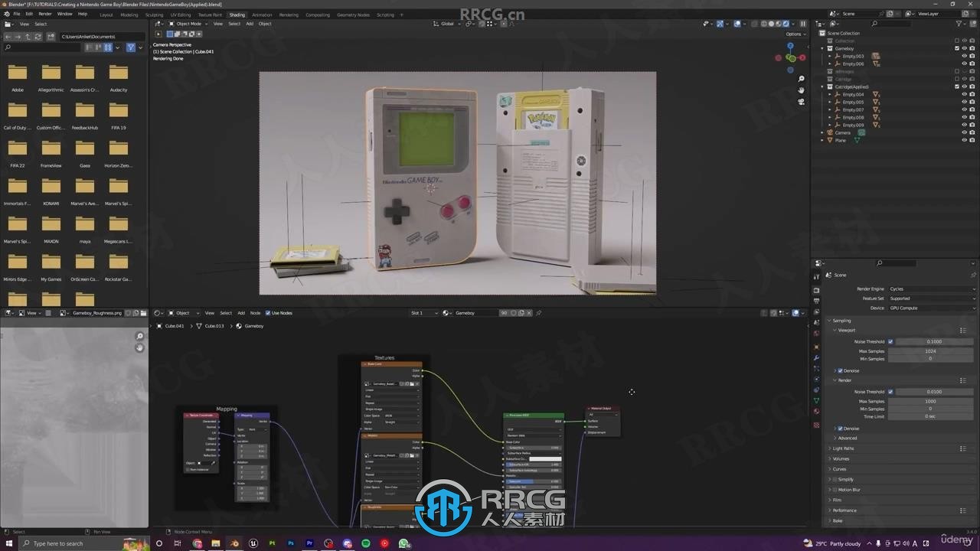Click the viewport pan hand icon
980x551 pixels.
pos(802,90)
